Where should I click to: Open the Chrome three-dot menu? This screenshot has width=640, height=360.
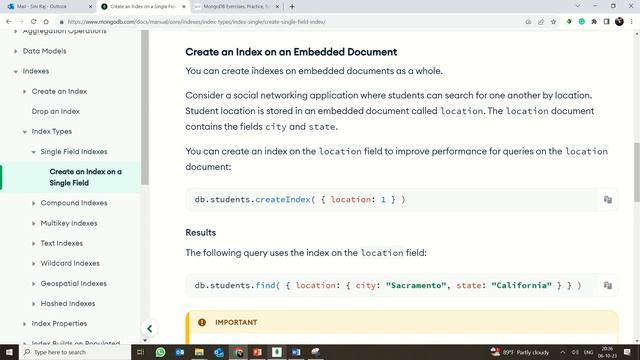point(631,22)
